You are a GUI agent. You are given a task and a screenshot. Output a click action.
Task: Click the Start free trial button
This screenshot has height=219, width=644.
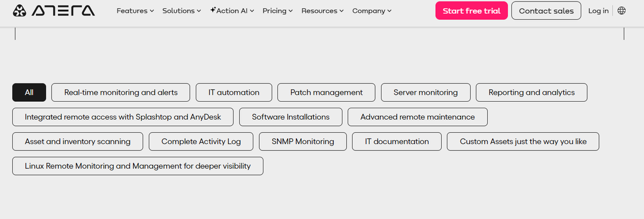(x=471, y=11)
